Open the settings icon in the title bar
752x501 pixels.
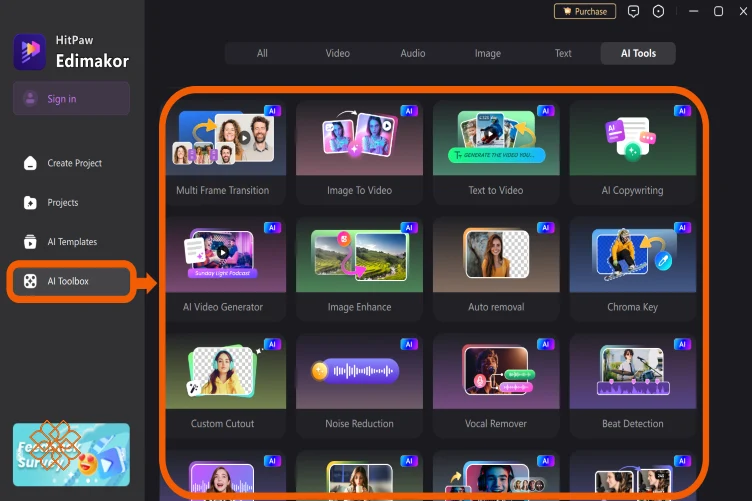658,11
